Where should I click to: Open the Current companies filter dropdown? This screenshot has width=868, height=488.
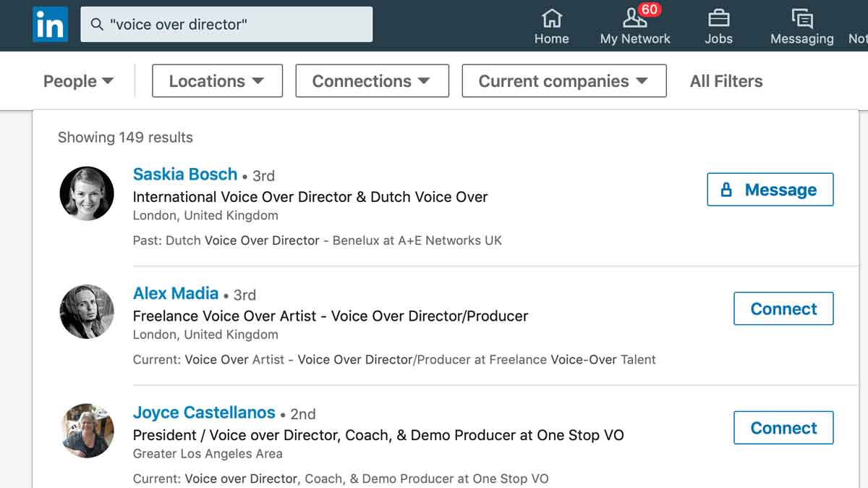(x=563, y=81)
